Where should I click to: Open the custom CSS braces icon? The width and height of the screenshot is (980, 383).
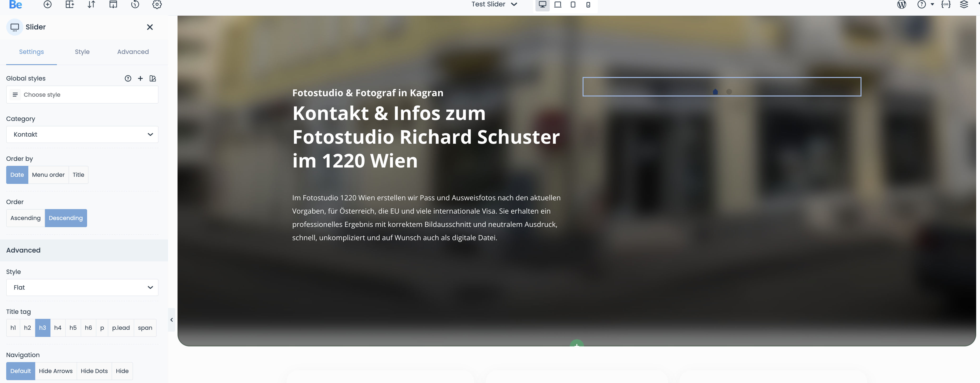click(x=946, y=5)
